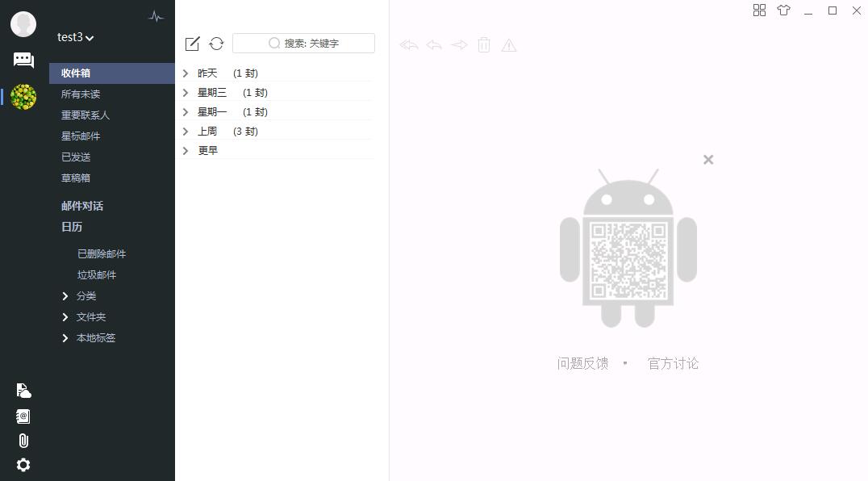The width and height of the screenshot is (868, 481).
Task: Click the delete trash icon
Action: [484, 45]
